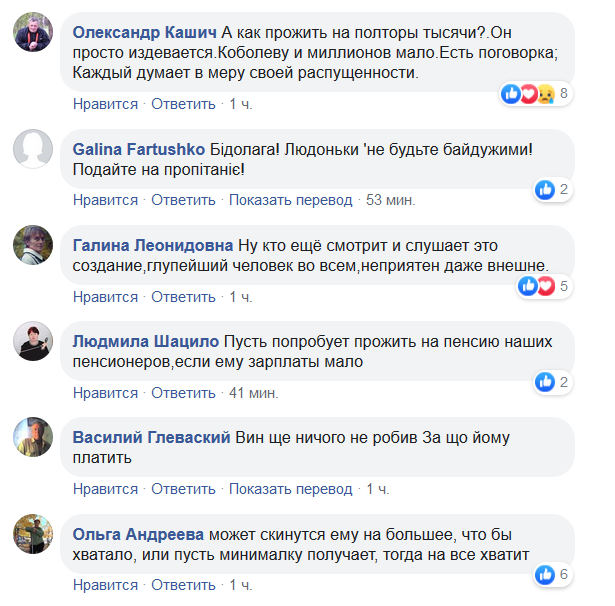Click reaction icons on Олександр Кашич's comment
Viewport: 615px width, 606px height.
coord(528,94)
